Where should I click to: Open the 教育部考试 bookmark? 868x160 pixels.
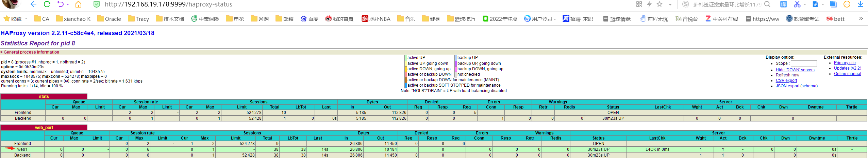pyautogui.click(x=803, y=19)
